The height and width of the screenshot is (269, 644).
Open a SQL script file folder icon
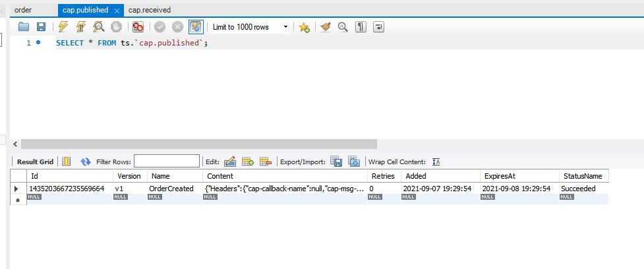pos(24,27)
